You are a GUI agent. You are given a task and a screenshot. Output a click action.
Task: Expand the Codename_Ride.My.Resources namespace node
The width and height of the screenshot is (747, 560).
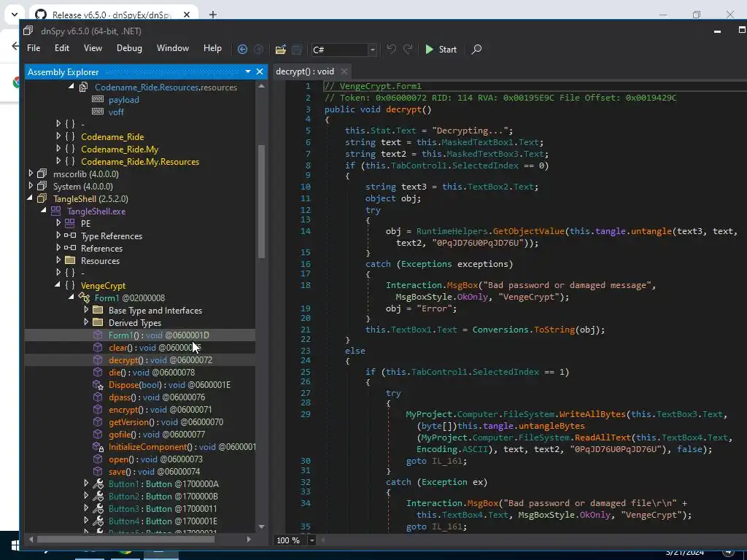point(58,161)
